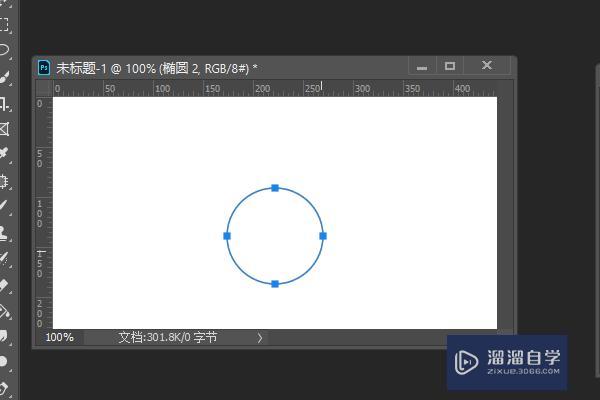
Task: Click the ruler origin corner box
Action: click(44, 89)
